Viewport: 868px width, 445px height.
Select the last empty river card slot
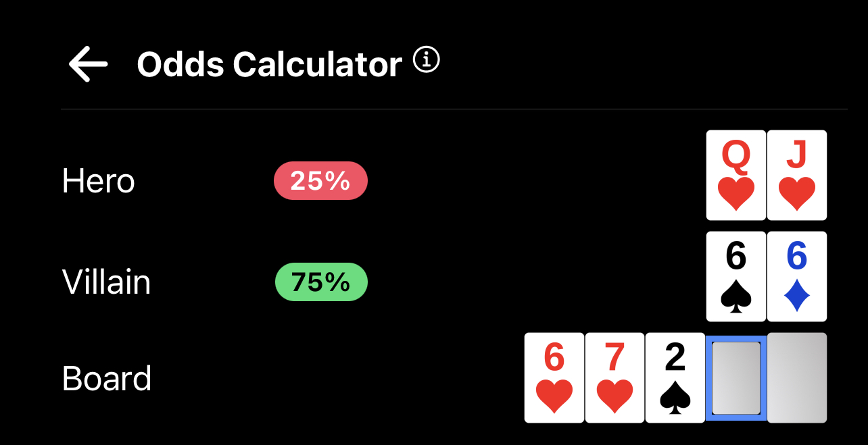point(796,377)
